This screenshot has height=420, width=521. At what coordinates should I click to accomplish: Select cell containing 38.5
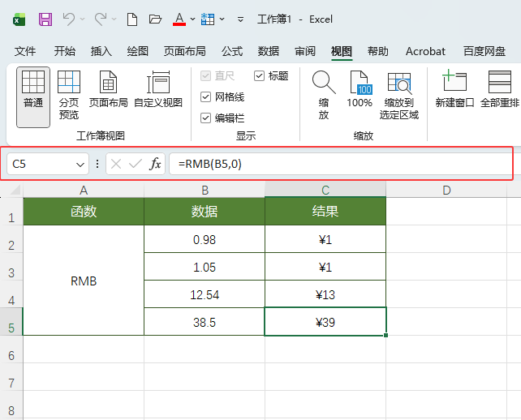(x=205, y=322)
